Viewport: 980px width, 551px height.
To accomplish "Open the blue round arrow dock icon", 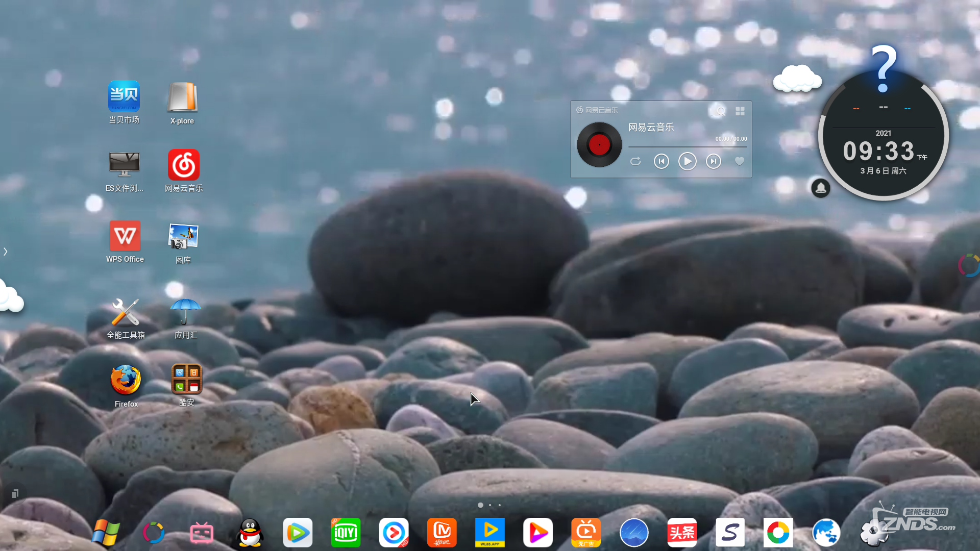I will tap(634, 533).
